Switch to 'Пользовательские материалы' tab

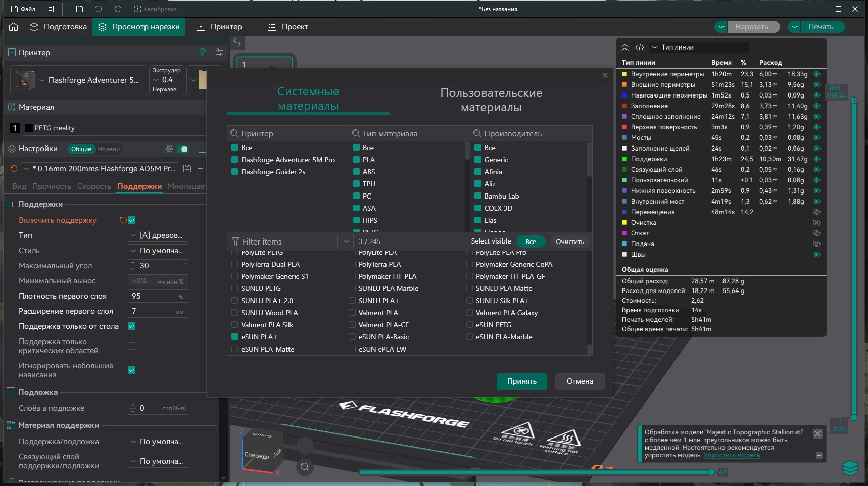(x=491, y=100)
